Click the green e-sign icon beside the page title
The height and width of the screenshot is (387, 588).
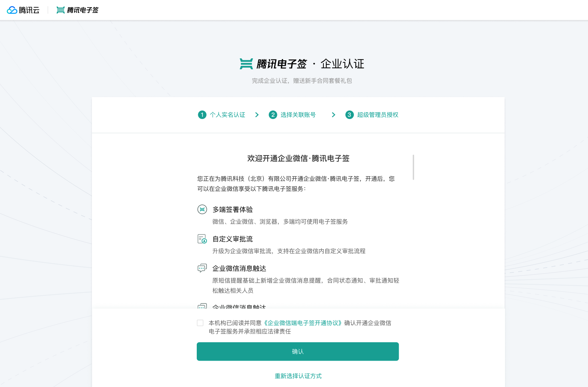coord(246,64)
